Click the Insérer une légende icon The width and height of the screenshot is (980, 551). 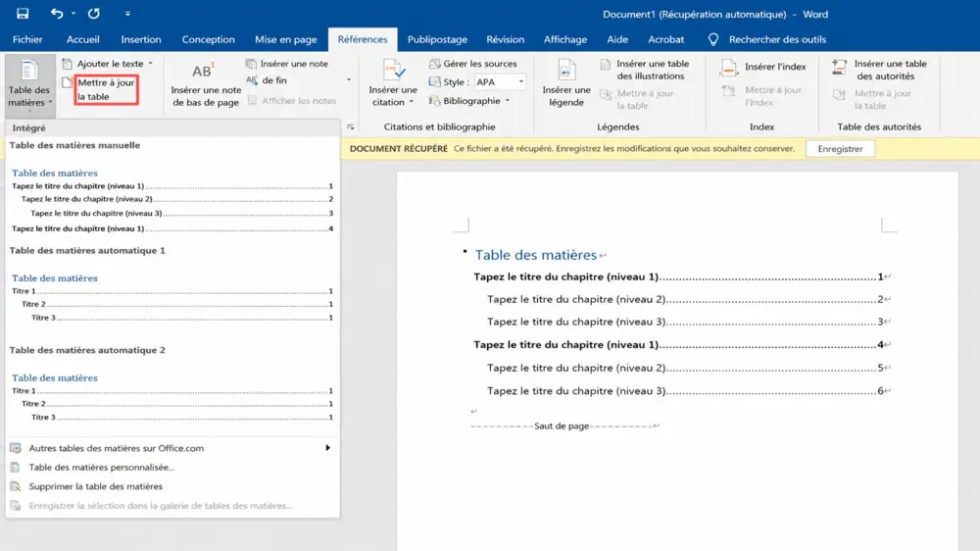click(566, 70)
